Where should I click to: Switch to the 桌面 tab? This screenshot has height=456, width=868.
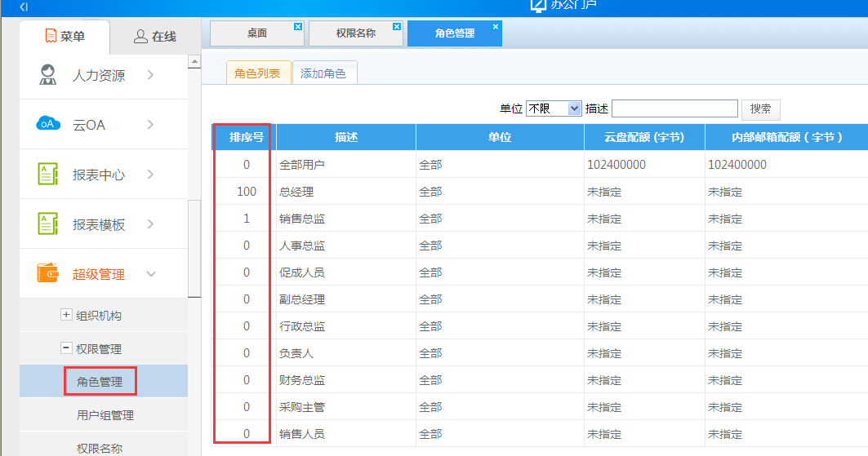click(x=257, y=33)
